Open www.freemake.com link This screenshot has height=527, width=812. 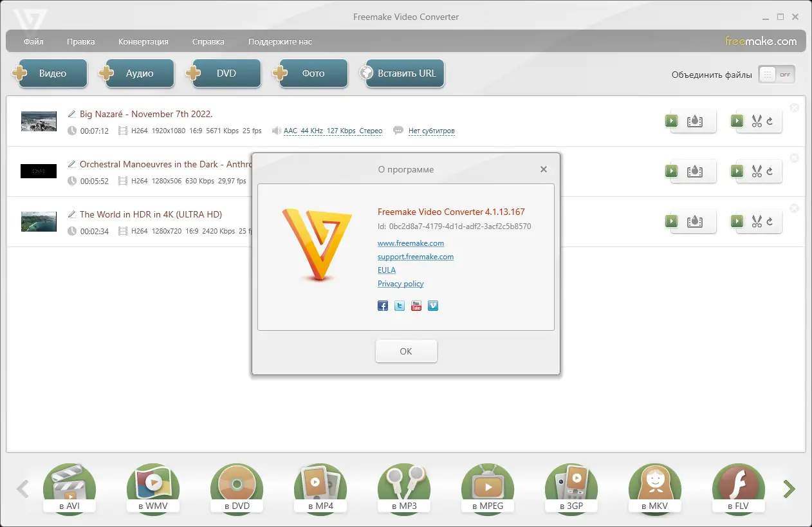point(411,243)
